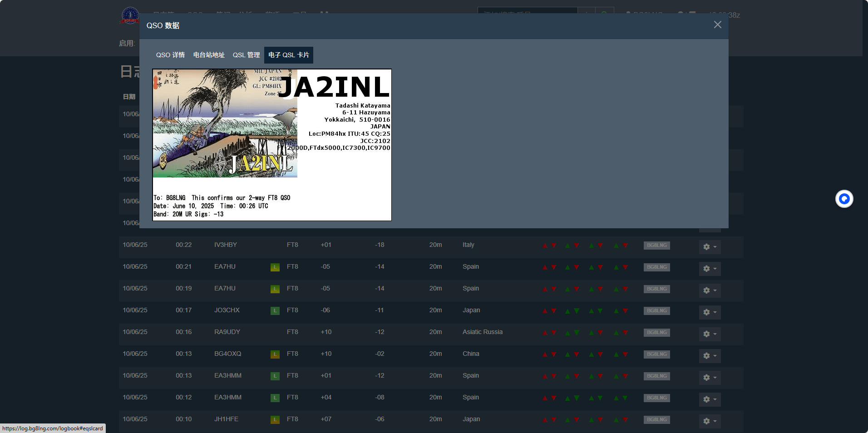Image resolution: width=868 pixels, height=433 pixels.
Task: Click the BG8LNG badge in BG4OXQ row
Action: pos(657,354)
